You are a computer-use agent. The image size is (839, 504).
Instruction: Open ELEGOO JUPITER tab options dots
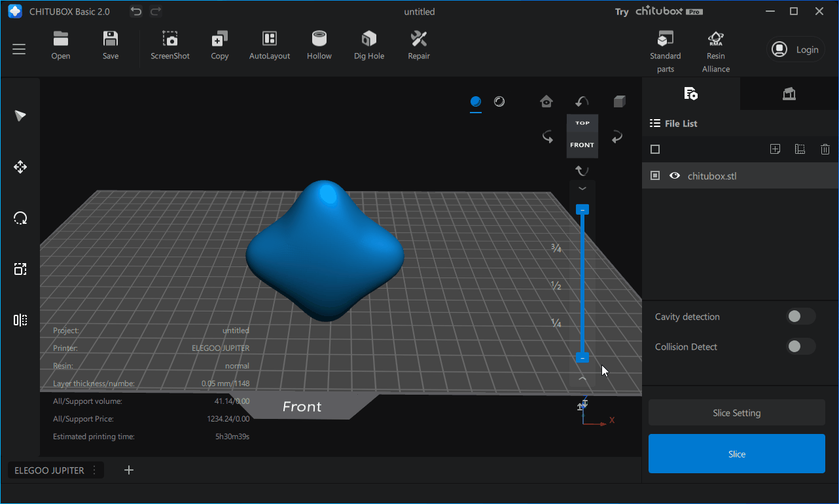click(95, 470)
